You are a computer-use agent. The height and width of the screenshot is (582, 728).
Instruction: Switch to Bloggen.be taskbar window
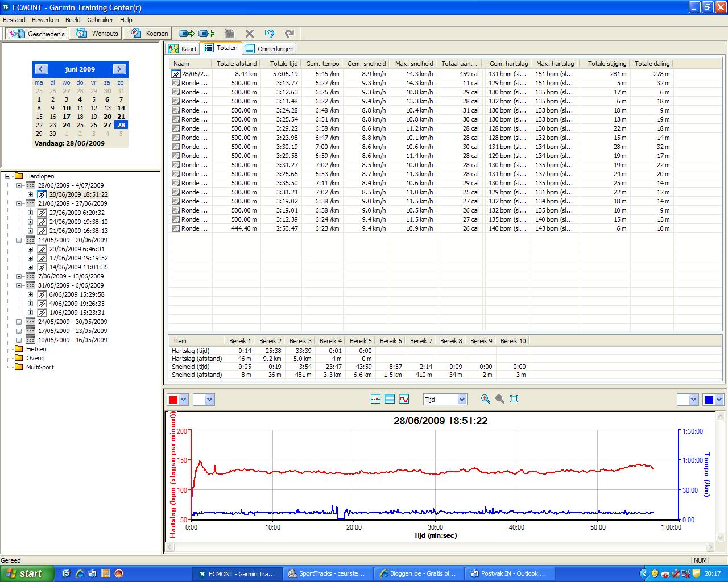coord(419,573)
